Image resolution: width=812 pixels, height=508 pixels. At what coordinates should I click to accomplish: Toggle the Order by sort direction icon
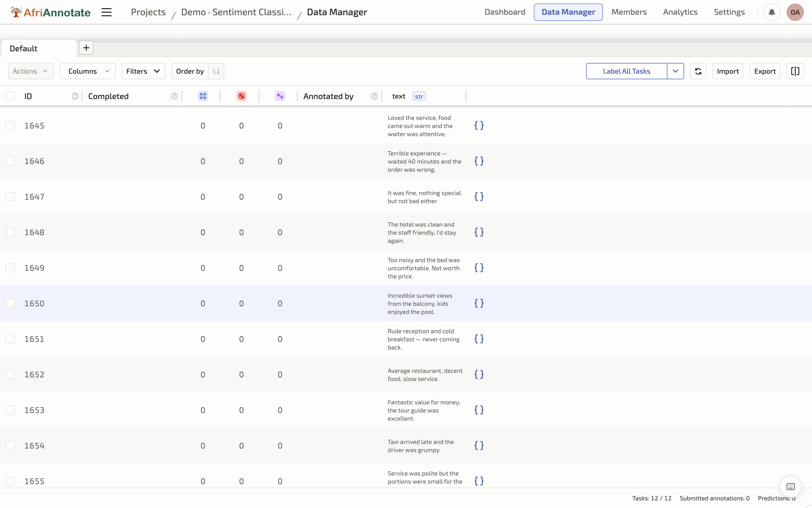pos(216,71)
